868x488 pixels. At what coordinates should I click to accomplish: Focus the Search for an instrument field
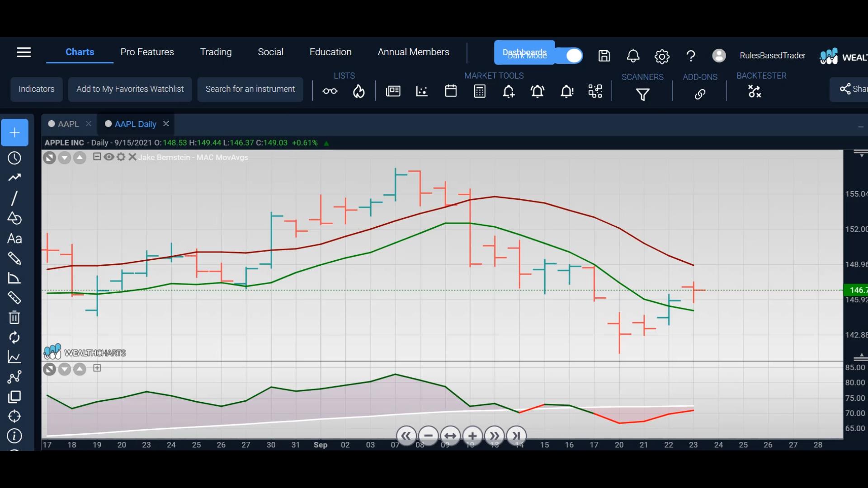(250, 89)
